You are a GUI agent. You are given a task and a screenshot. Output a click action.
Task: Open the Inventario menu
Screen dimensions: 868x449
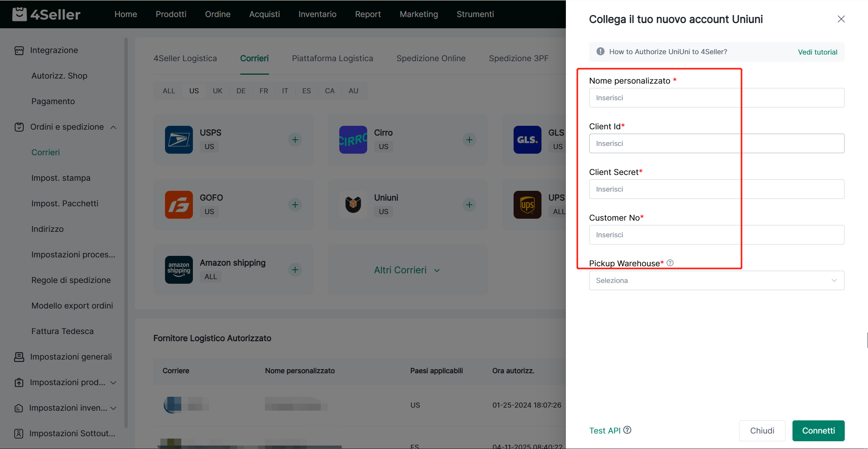(317, 14)
